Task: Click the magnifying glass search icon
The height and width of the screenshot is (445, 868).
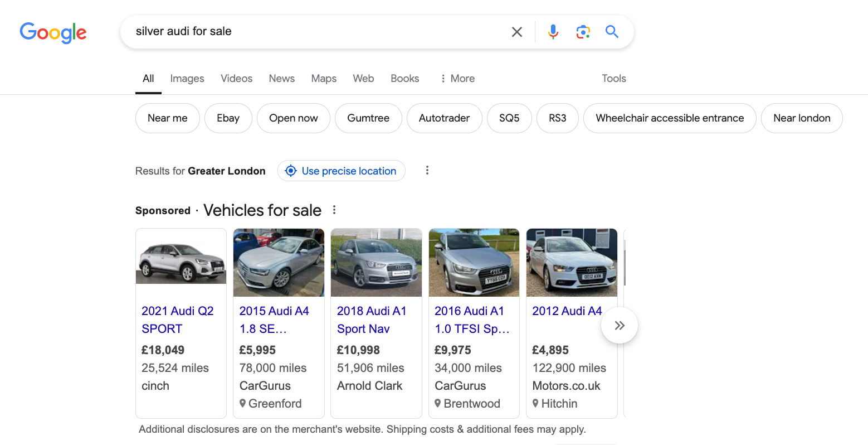Action: click(x=612, y=32)
